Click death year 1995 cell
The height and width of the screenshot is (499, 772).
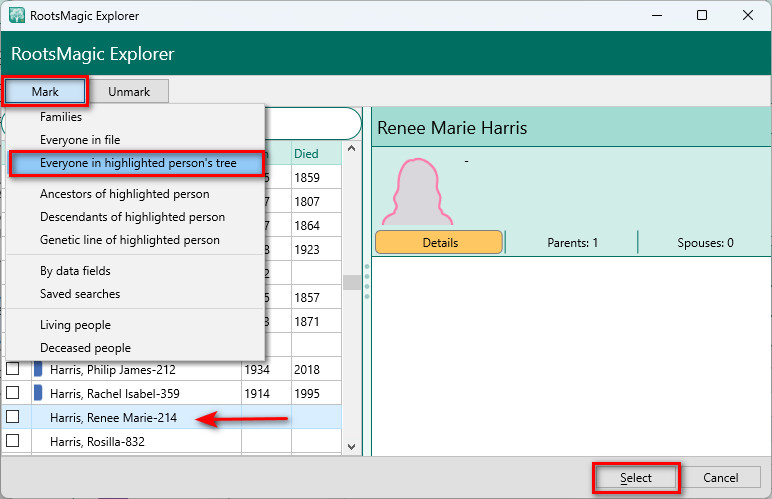(316, 393)
